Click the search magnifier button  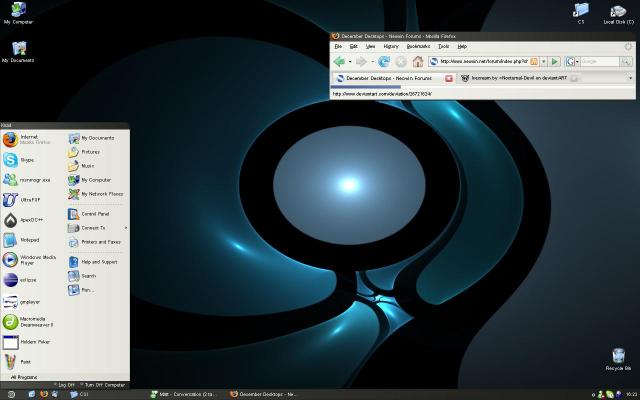[x=625, y=62]
